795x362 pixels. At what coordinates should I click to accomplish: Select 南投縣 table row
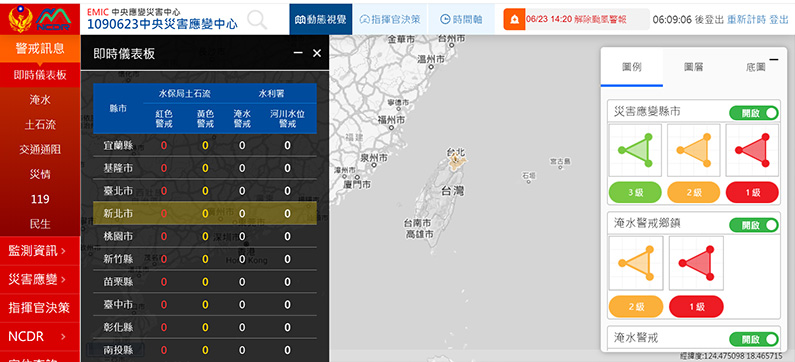(x=205, y=350)
